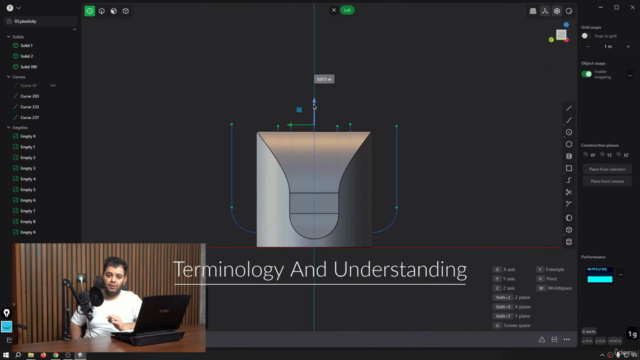Collapse the Curves group

coord(9,77)
